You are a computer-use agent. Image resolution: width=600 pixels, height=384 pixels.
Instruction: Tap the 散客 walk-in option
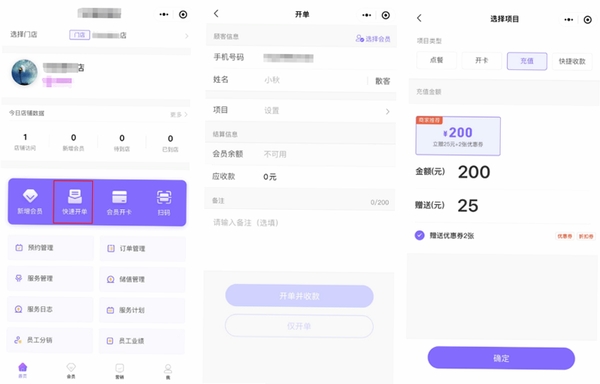pos(383,81)
